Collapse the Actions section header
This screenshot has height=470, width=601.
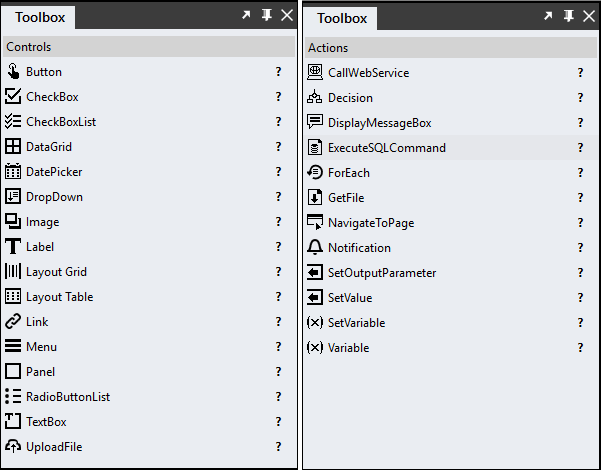(451, 48)
